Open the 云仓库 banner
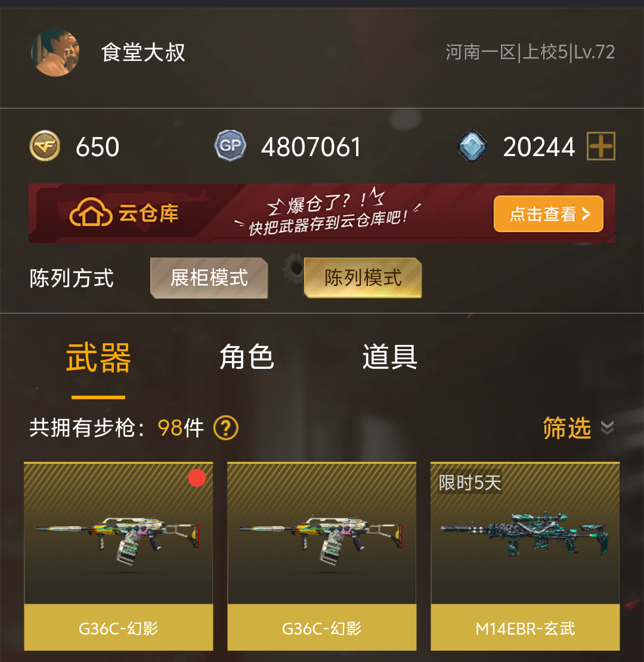 pos(322,213)
